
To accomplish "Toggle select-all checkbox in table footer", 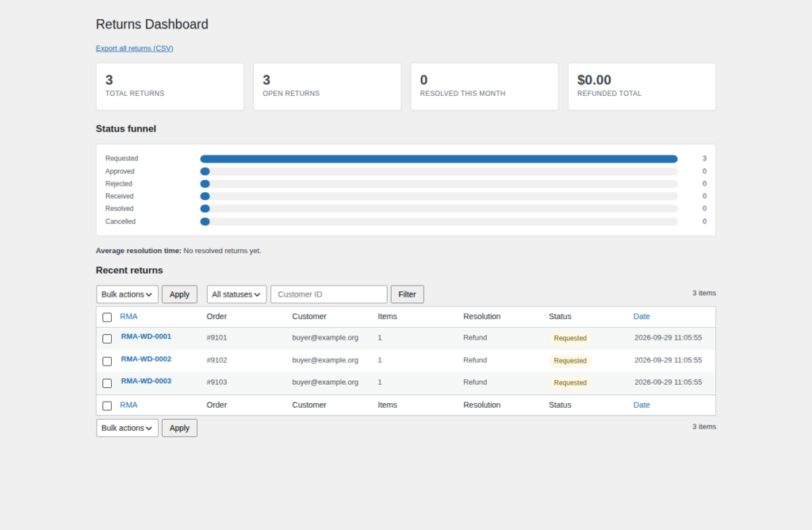I will pyautogui.click(x=107, y=405).
